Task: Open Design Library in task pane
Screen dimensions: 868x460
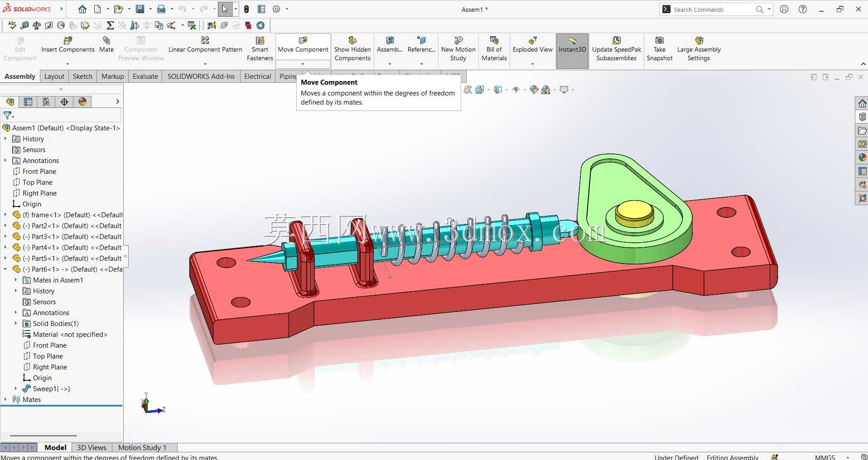Action: pyautogui.click(x=862, y=117)
